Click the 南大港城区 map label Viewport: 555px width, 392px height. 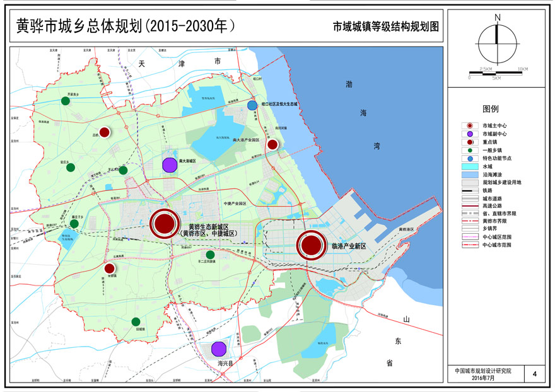click(x=187, y=161)
